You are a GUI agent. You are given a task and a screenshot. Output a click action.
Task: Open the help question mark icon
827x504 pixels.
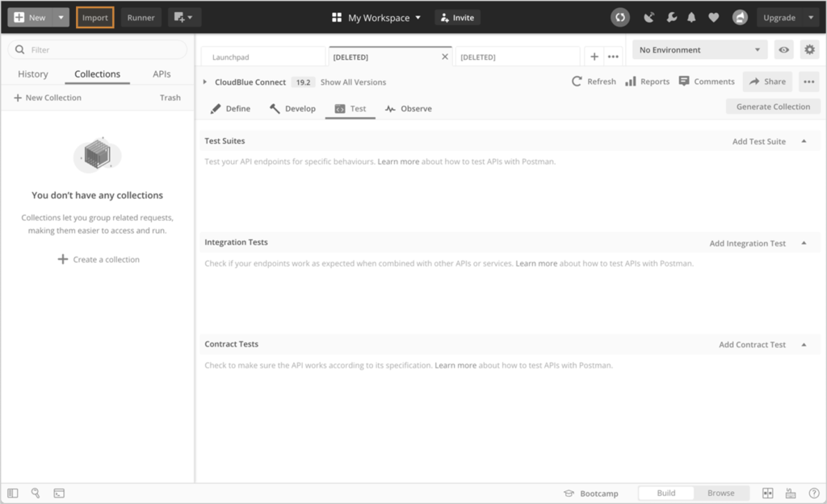point(814,493)
